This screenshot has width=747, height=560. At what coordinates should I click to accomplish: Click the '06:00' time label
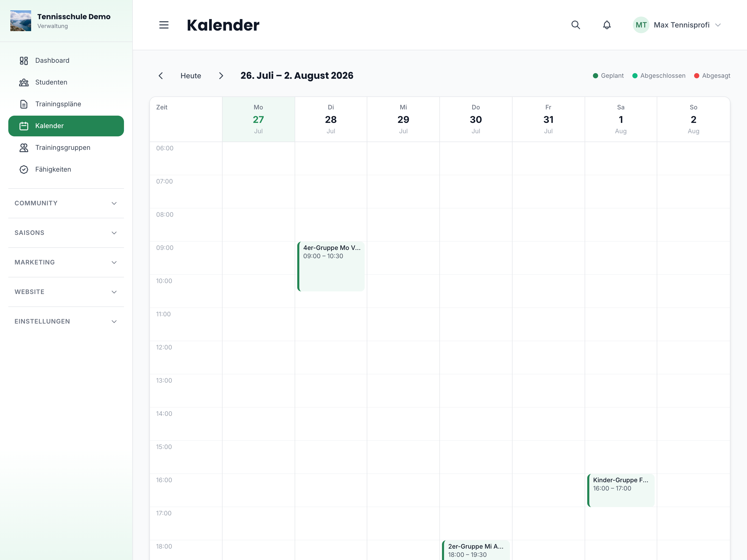(x=165, y=148)
